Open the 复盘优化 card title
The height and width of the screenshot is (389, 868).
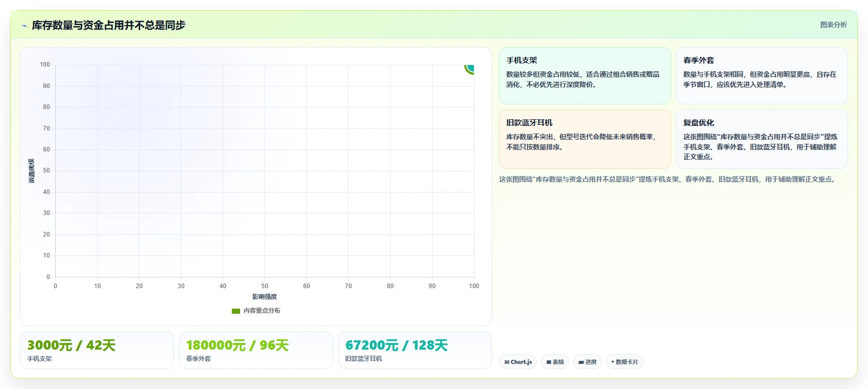click(699, 123)
